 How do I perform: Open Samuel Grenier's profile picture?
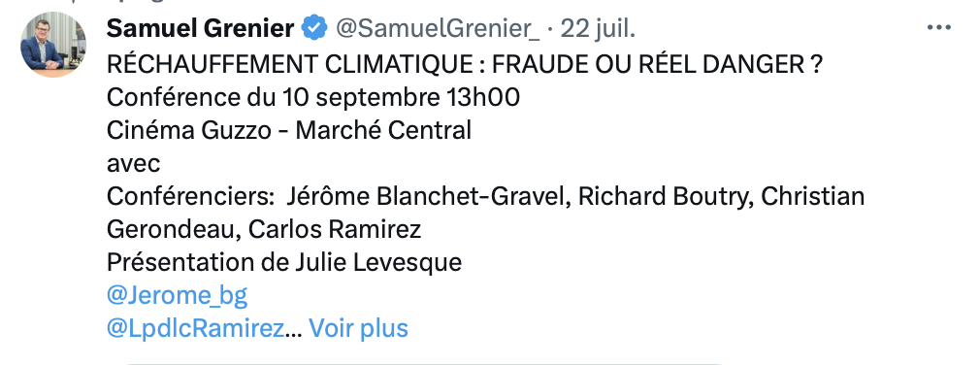53,45
